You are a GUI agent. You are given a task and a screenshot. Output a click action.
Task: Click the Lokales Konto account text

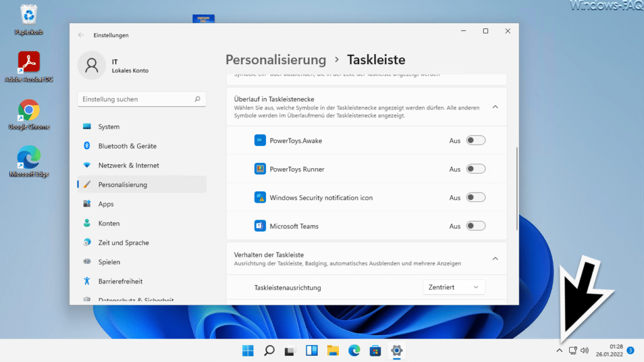130,71
